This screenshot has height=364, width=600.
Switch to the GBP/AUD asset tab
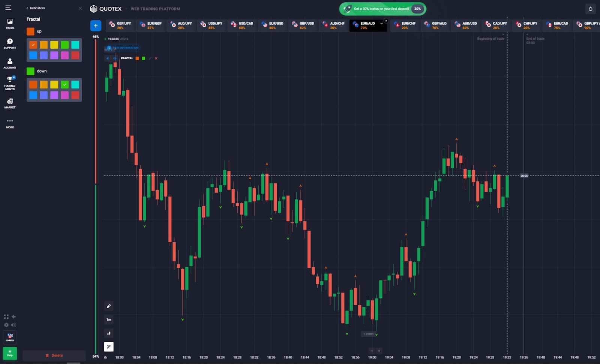435,25
